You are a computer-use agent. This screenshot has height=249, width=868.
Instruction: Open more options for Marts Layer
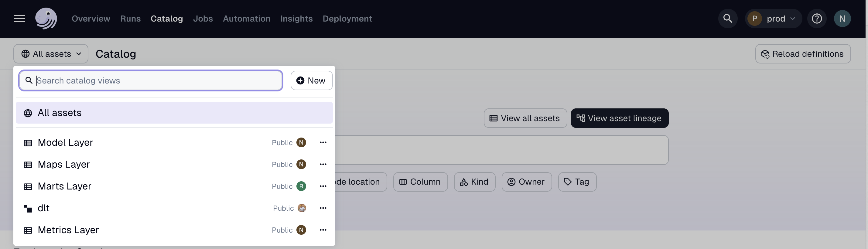click(x=323, y=186)
